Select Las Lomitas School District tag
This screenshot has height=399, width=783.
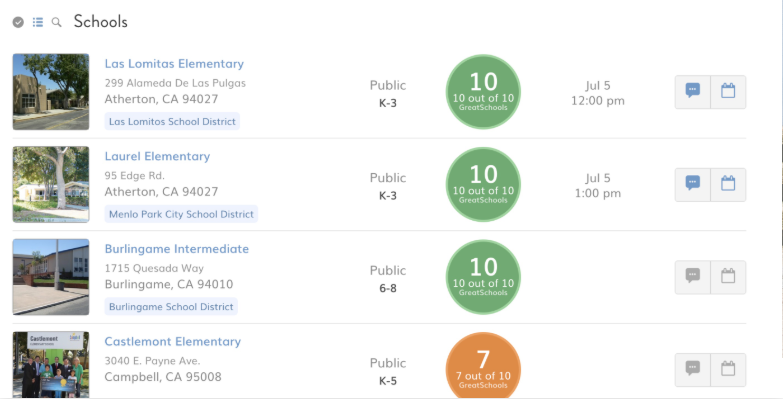point(172,121)
